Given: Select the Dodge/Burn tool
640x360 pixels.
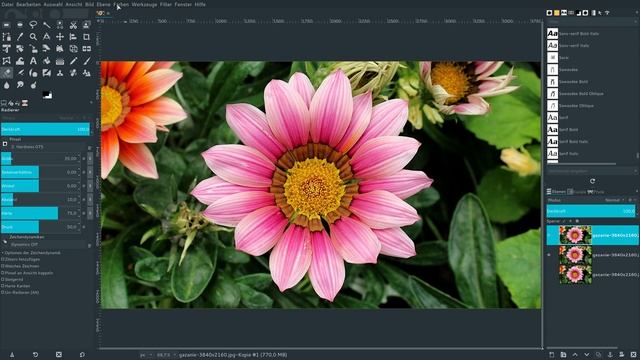Looking at the screenshot, I should 33,85.
